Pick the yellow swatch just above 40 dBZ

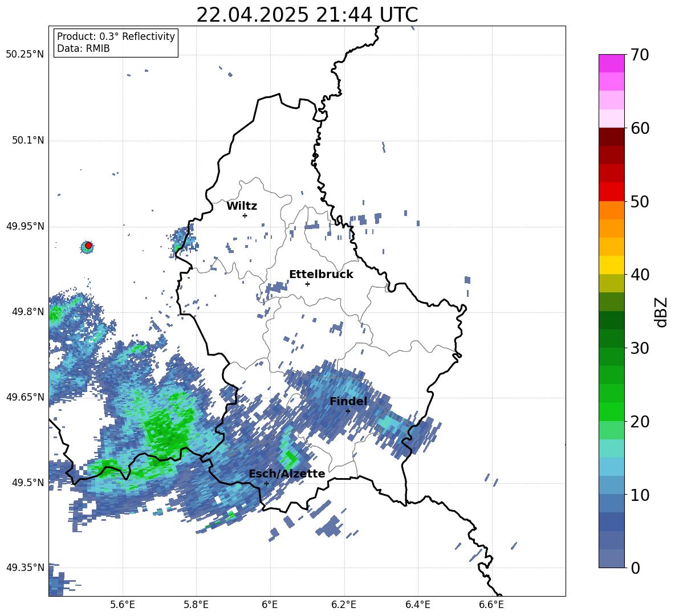pos(611,265)
